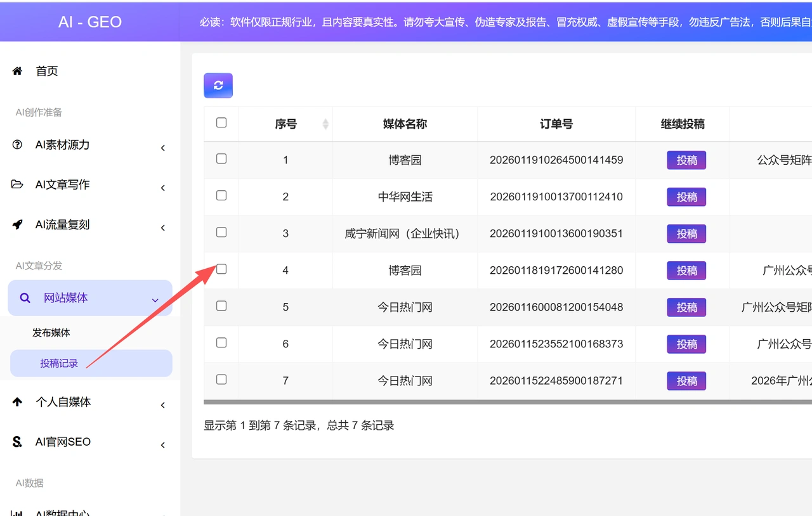Click the rocket icon for AI流量复刻

[17, 224]
